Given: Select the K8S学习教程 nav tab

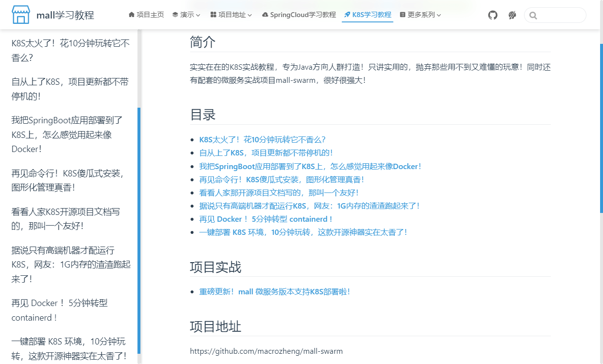Looking at the screenshot, I should click(x=368, y=15).
